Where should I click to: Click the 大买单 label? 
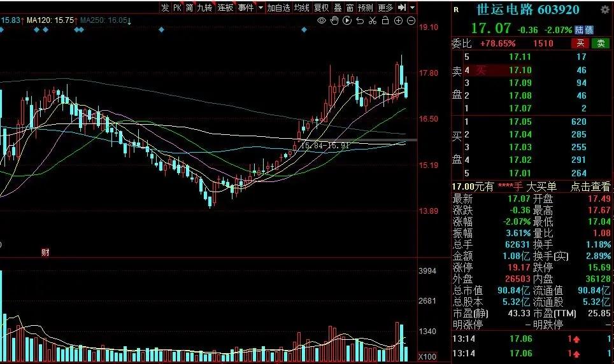pos(541,186)
